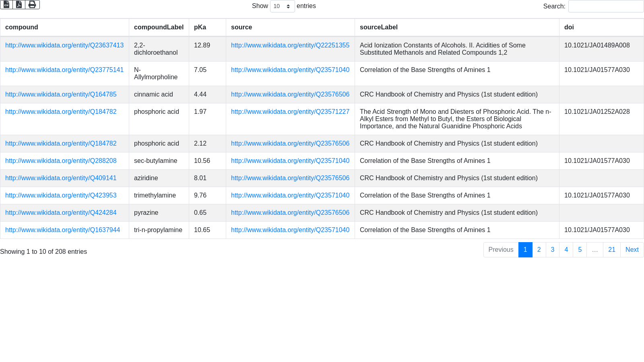Print the table using printer icon

click(x=32, y=4)
